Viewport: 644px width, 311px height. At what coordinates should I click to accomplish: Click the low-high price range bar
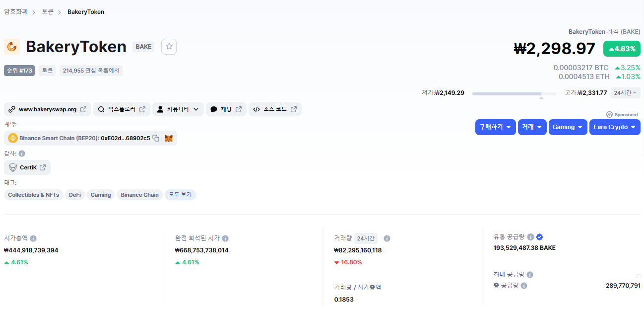coord(514,93)
